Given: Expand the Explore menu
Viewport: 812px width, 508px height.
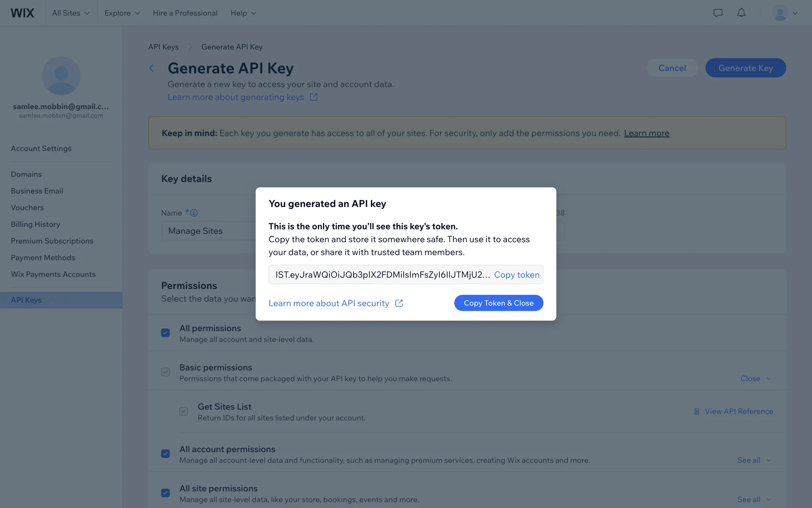Looking at the screenshot, I should pos(122,13).
